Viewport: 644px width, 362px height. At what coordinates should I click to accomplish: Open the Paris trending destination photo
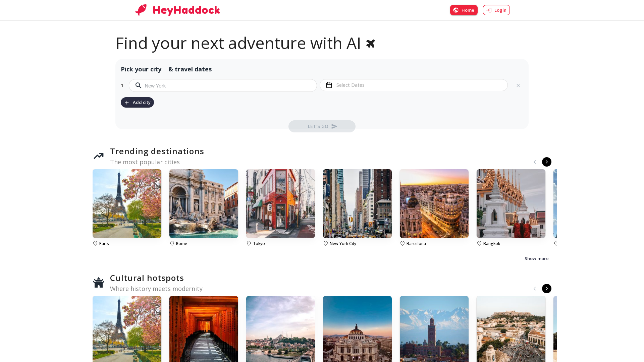[x=127, y=203]
